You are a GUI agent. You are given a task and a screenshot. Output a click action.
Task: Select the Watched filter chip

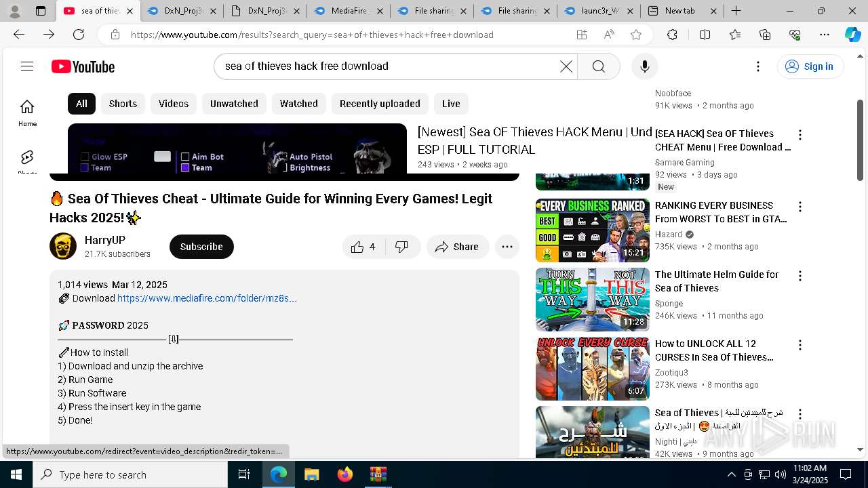coord(299,104)
